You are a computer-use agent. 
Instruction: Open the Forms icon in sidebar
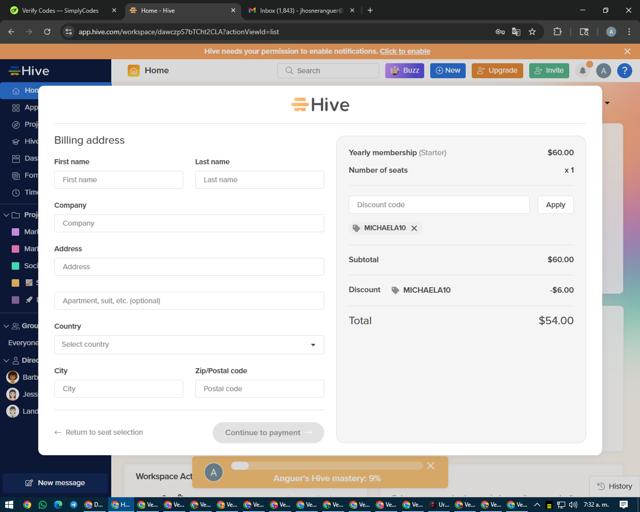click(x=16, y=176)
